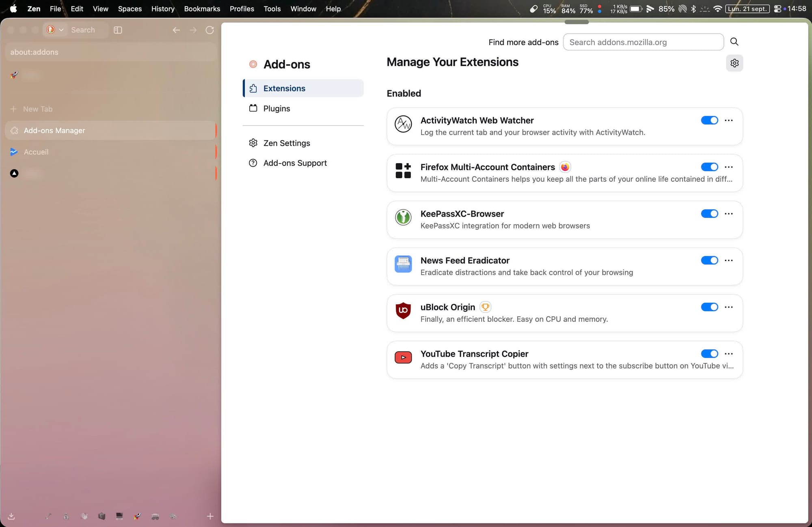This screenshot has height=527, width=812.
Task: Click the Search addons.mozilla.org field
Action: point(643,42)
